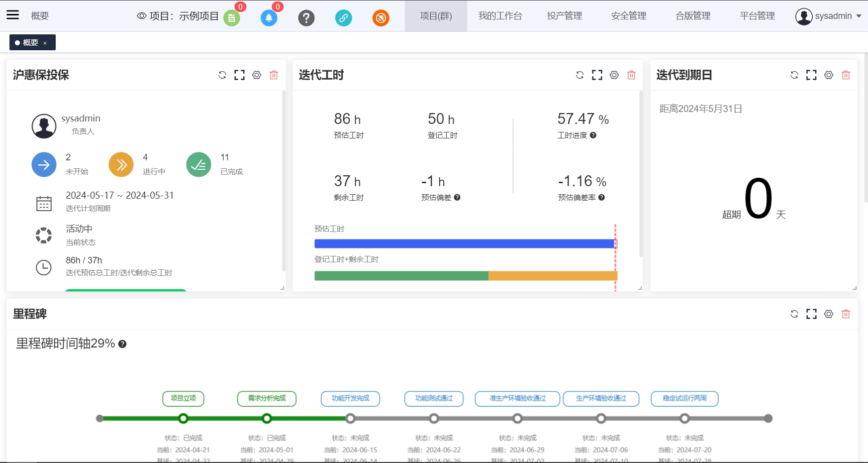The image size is (868, 463).
Task: Open the 安全管理 menu
Action: 629,16
